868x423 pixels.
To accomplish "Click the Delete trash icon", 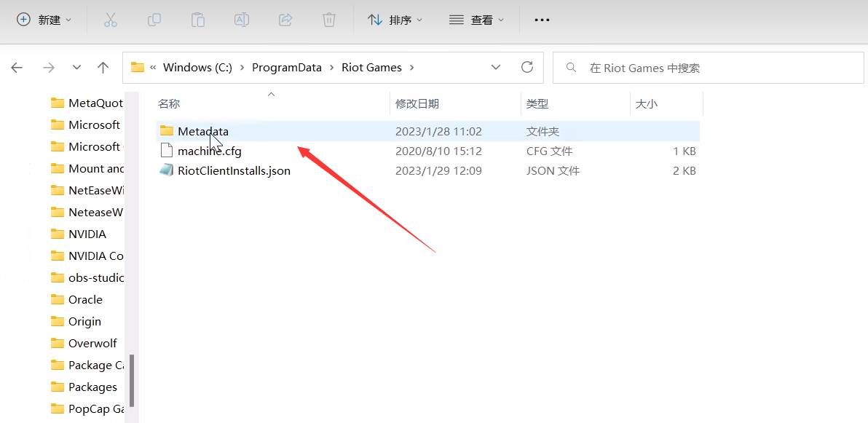I will point(329,20).
